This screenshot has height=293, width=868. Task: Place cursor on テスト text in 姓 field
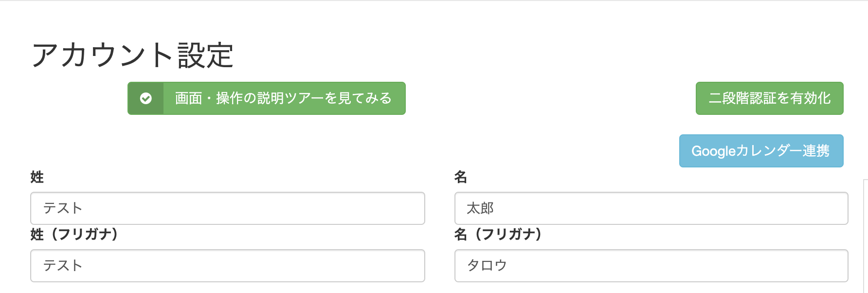[63, 208]
